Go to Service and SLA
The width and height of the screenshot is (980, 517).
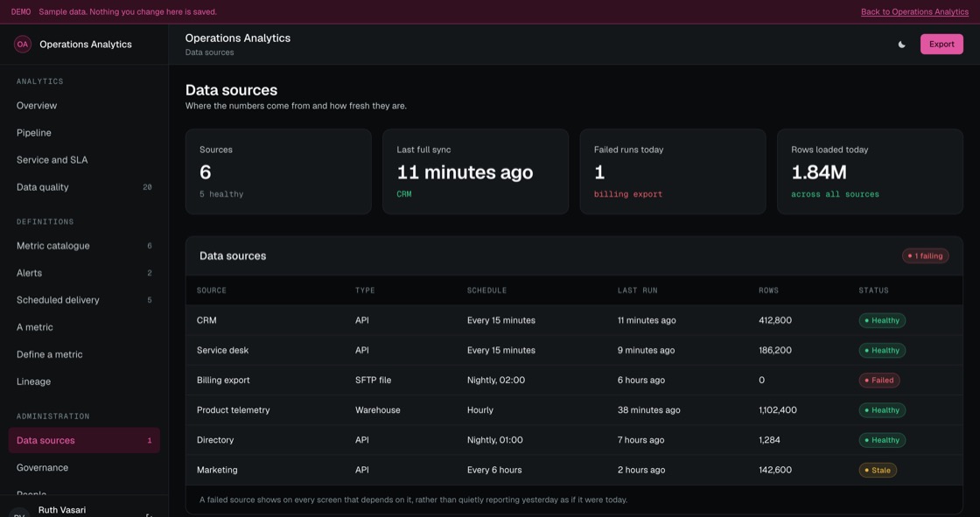(x=84, y=160)
